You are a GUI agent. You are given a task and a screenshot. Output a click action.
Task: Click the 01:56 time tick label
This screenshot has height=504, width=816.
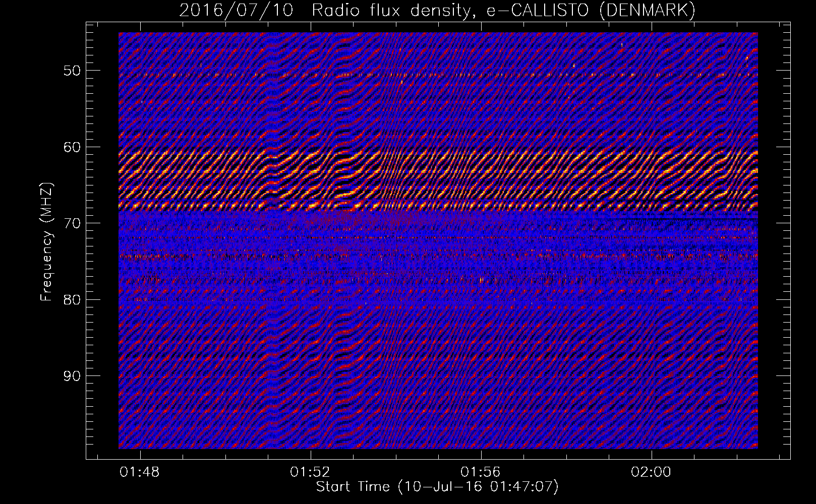481,472
